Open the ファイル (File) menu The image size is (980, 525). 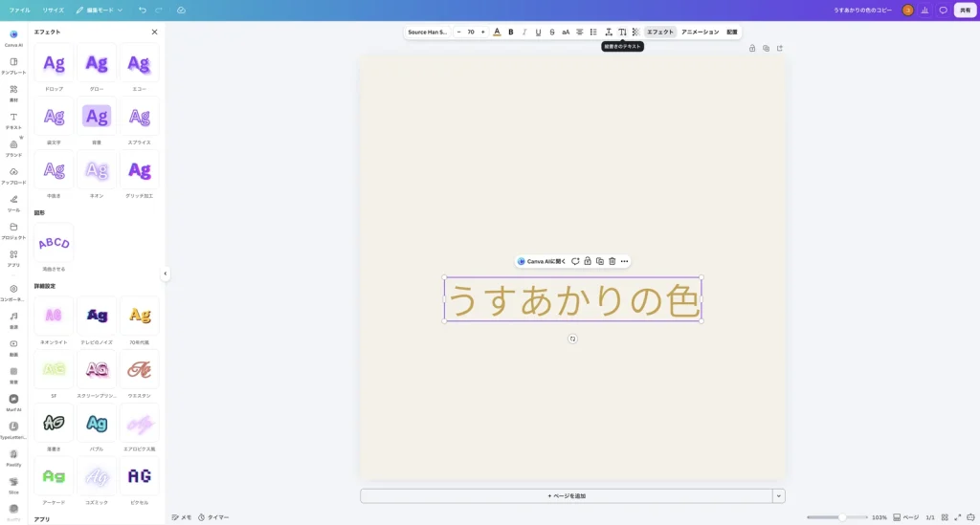coord(19,10)
